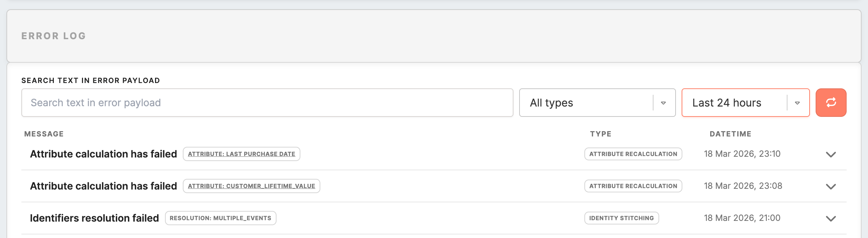The height and width of the screenshot is (238, 868).
Task: Expand the Identifiers resolution failed row chevron
Action: (x=831, y=218)
